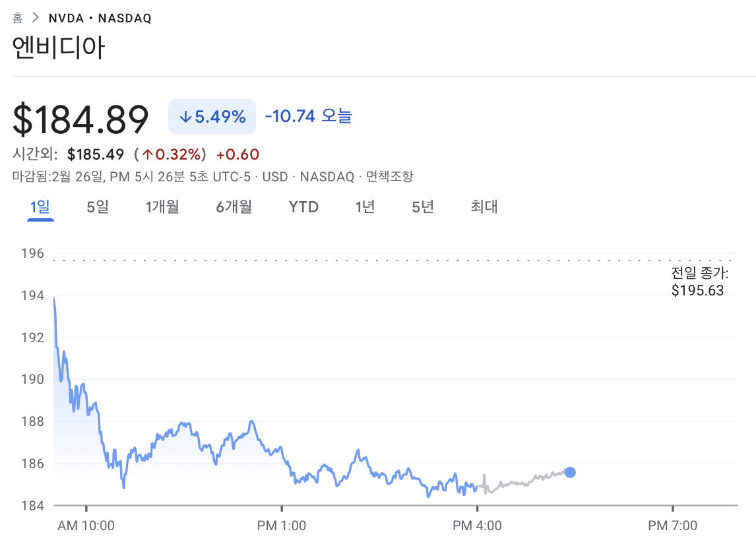Switch chart to 6개월 range
The image size is (756, 546).
[234, 207]
